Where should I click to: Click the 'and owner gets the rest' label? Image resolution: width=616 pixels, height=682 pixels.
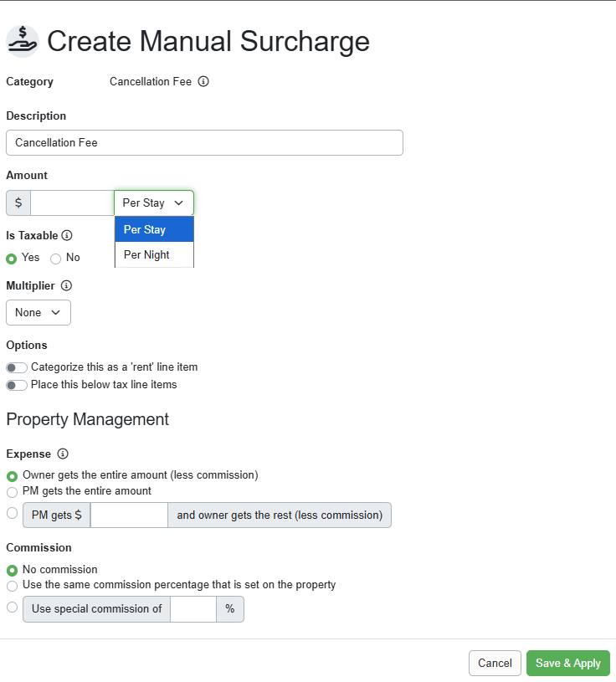pos(280,515)
